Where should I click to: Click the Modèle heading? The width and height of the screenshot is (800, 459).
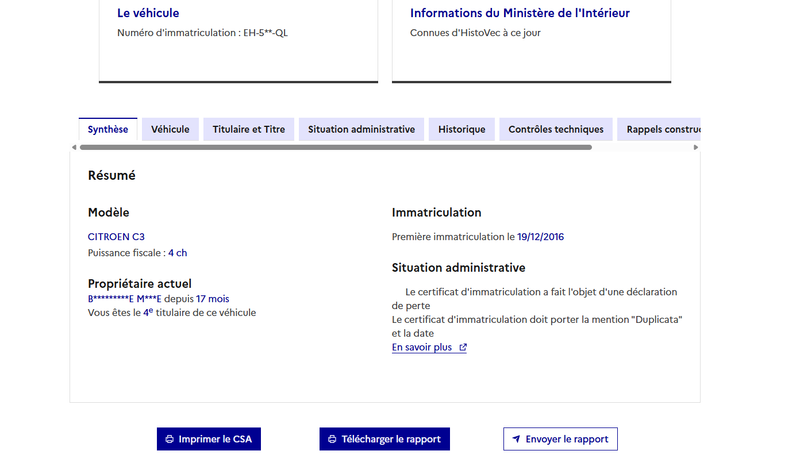109,213
